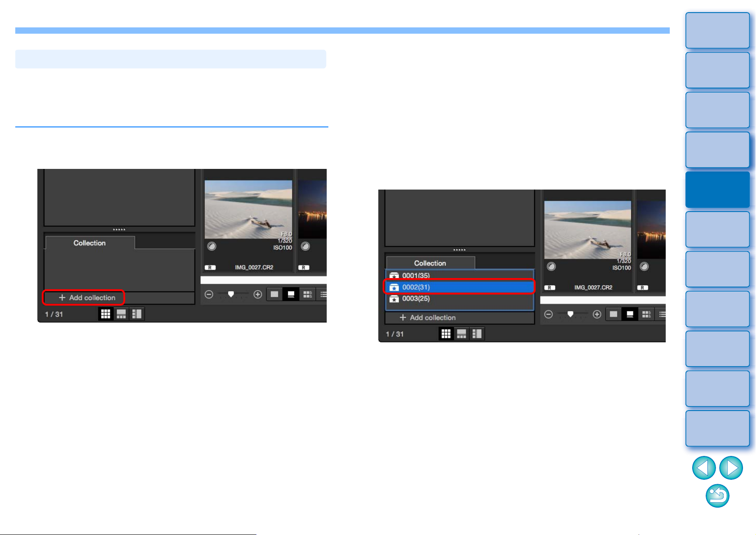Go to the previous page arrow
Screen dimensions: 756x535
click(704, 468)
